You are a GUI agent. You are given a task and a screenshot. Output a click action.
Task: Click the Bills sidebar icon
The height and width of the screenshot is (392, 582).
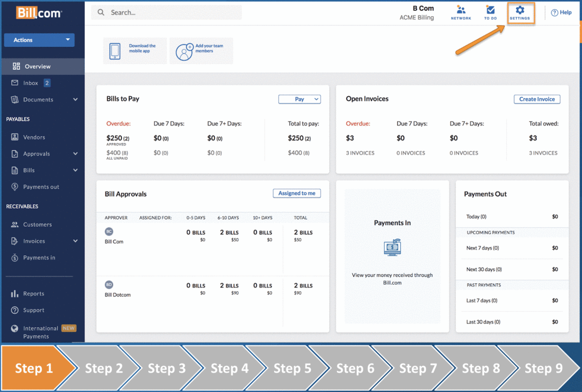tap(15, 170)
